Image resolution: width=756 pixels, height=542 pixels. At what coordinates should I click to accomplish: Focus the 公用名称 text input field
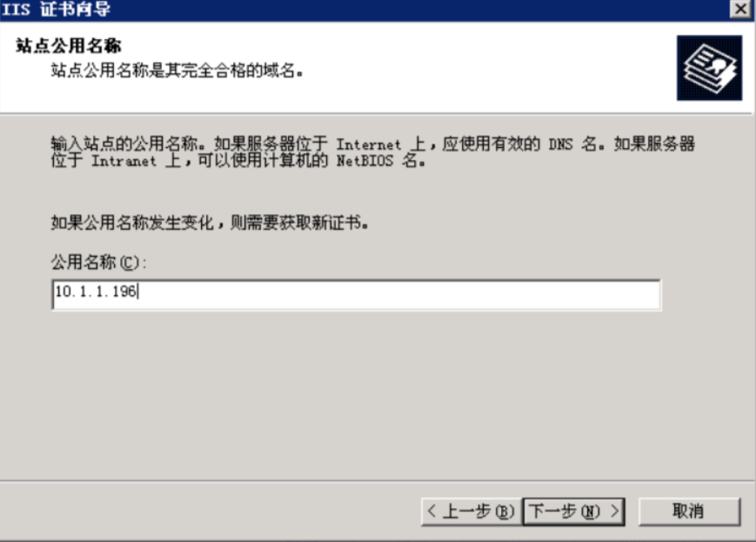click(x=357, y=295)
